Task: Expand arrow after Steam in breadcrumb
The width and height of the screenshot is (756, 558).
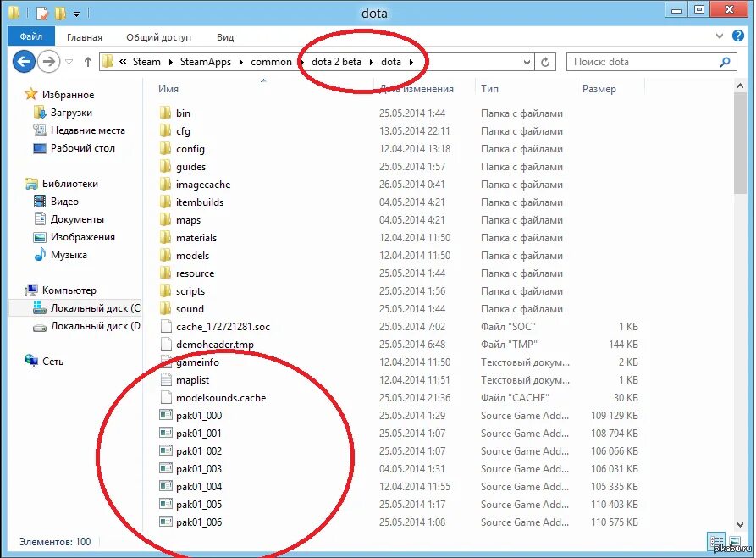Action: click(171, 62)
